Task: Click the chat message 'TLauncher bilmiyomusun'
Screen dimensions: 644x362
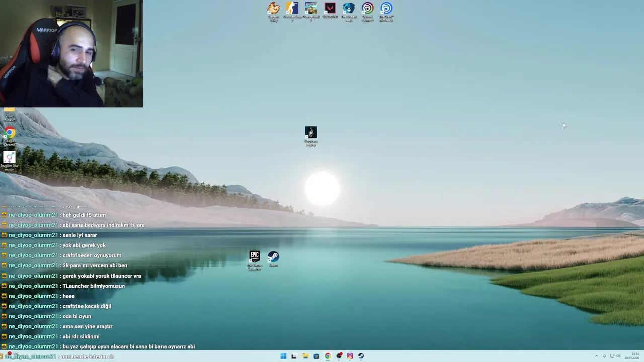Action: click(x=94, y=286)
